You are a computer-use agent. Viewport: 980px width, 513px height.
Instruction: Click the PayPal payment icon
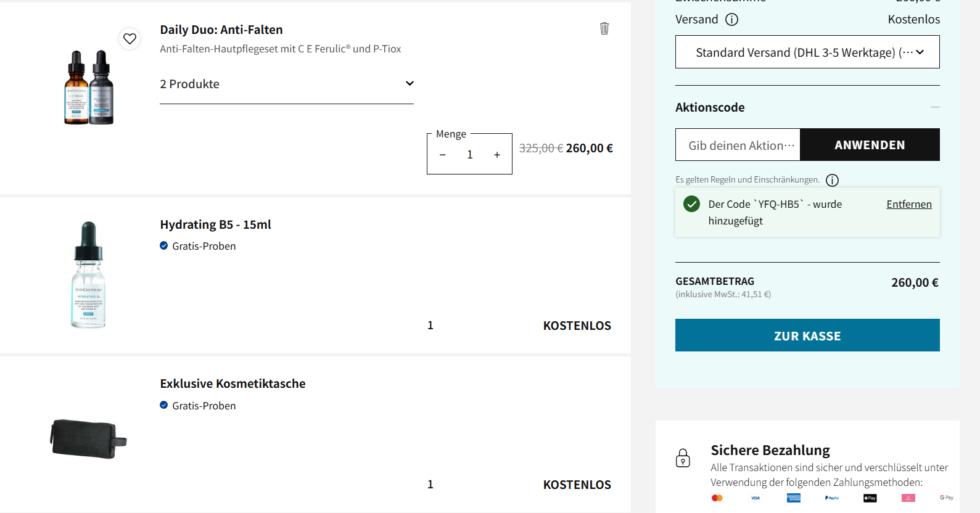[x=831, y=498]
